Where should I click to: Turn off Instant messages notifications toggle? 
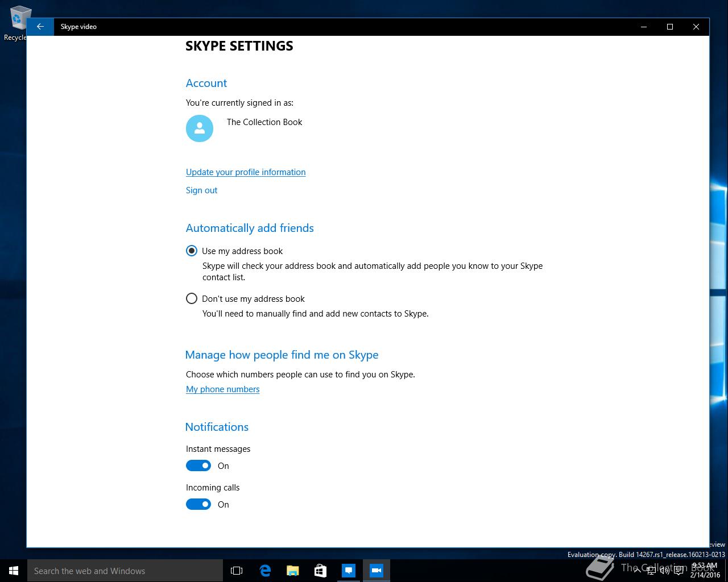coord(198,466)
